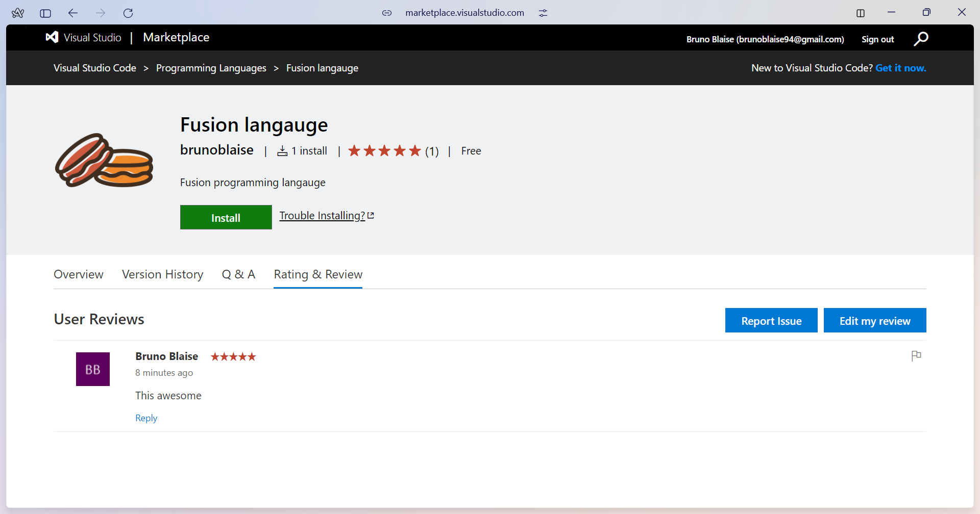Screen dimensions: 980x514
Task: Switch to the Version History tab
Action: tap(163, 274)
